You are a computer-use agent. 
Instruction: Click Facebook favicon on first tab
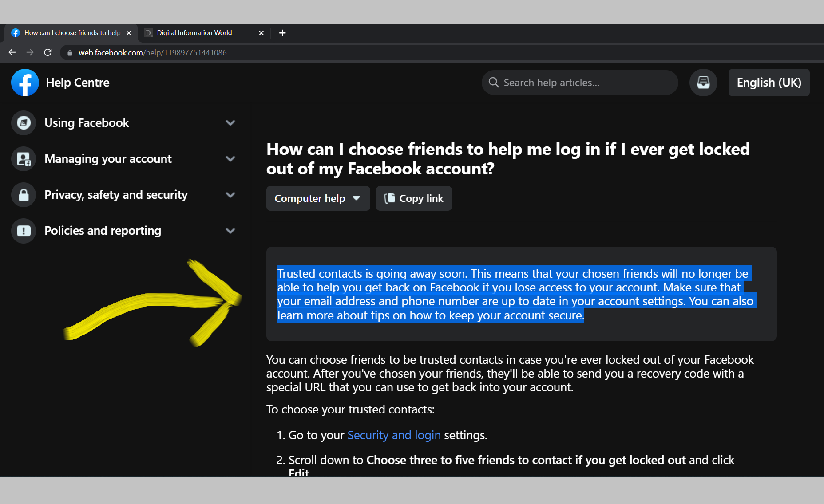tap(16, 33)
